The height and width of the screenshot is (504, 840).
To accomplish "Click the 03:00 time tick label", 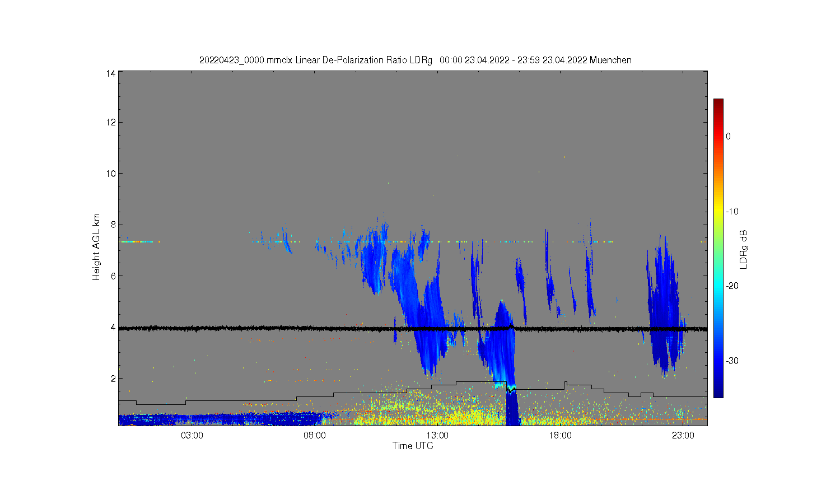I will pos(192,436).
